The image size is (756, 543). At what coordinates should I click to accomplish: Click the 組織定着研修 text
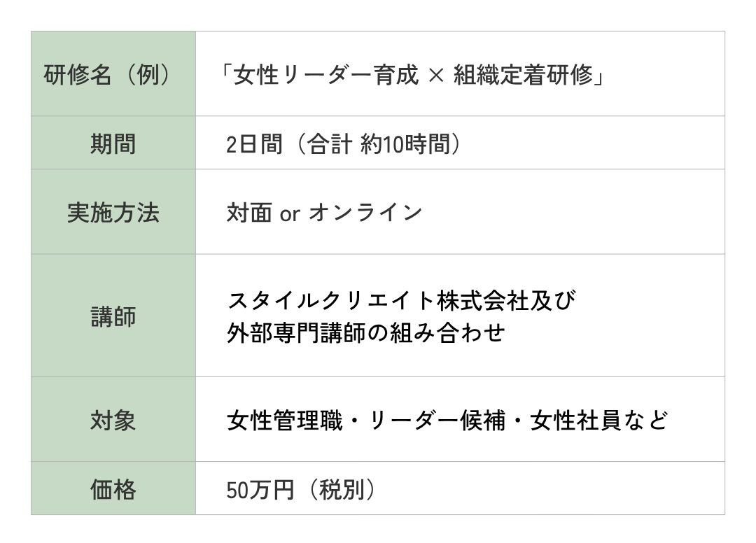[x=523, y=74]
